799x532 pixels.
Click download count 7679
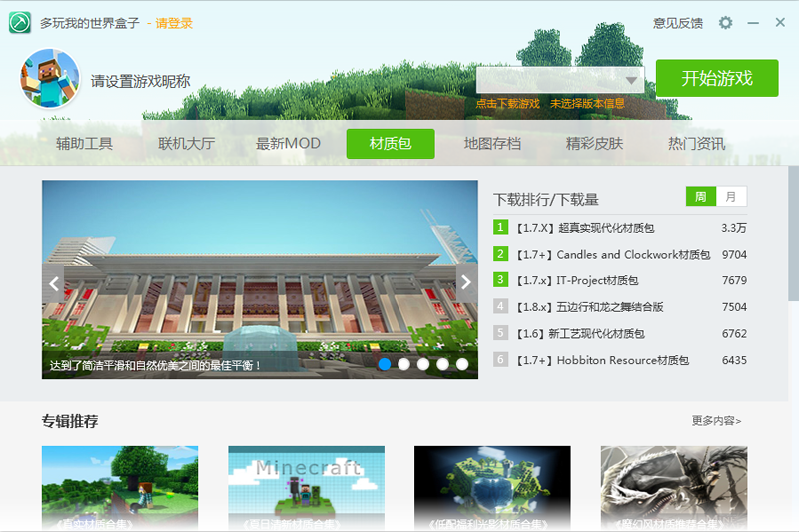(x=734, y=280)
